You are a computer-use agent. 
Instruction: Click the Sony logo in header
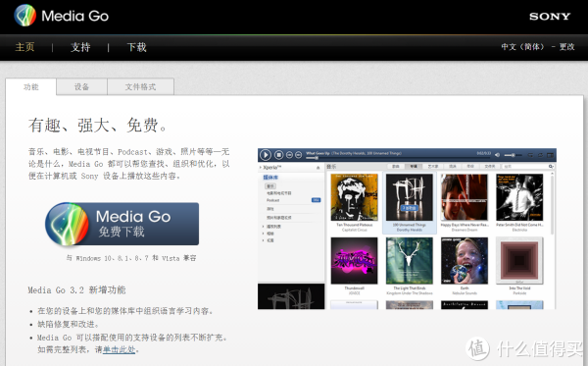tap(550, 16)
